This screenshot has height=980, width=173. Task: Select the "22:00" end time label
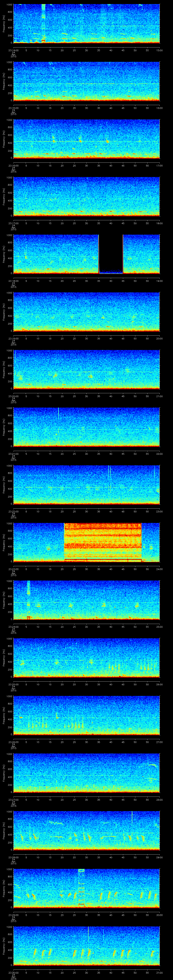tap(159, 454)
